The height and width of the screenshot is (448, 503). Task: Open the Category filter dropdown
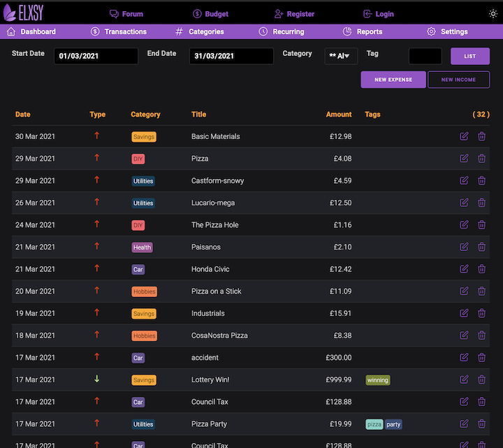pyautogui.click(x=341, y=56)
